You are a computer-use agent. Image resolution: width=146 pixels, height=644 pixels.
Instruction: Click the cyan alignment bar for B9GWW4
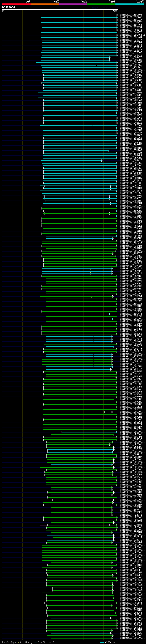[x=79, y=15]
